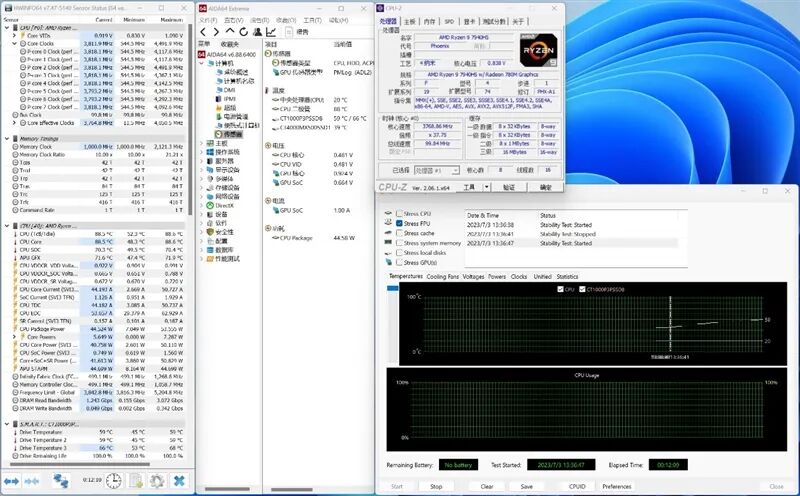Click Stop button in stability test
800x496 pixels.
click(436, 486)
